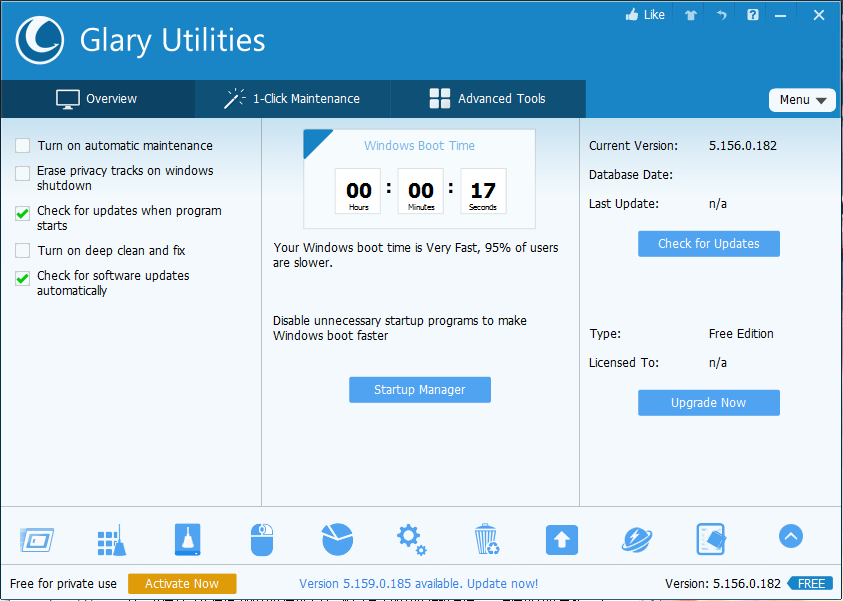
Task: Click the disk cleanup drive icon
Action: 187,540
